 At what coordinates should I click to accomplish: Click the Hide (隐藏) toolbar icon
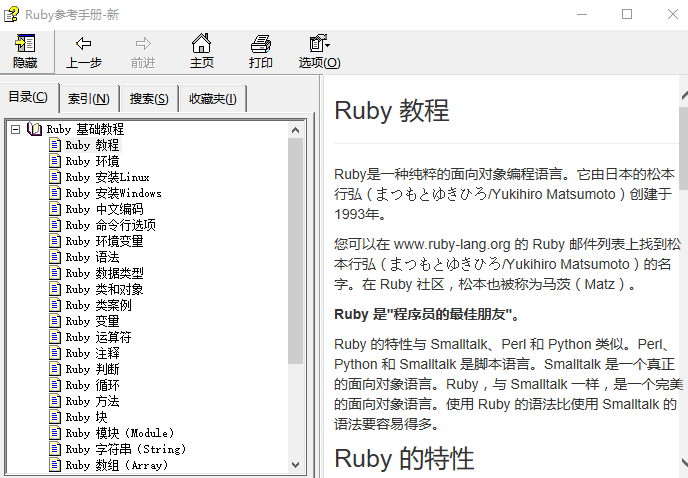tap(25, 44)
